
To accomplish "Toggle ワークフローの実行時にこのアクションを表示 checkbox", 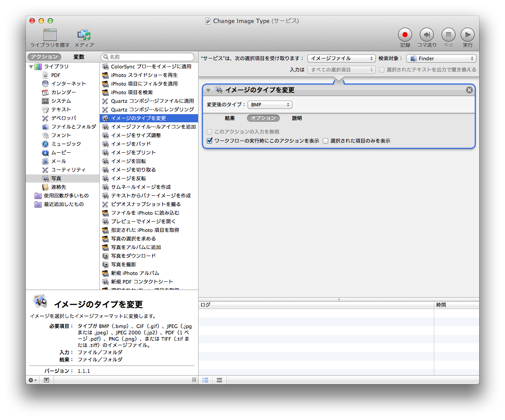I will (x=209, y=141).
